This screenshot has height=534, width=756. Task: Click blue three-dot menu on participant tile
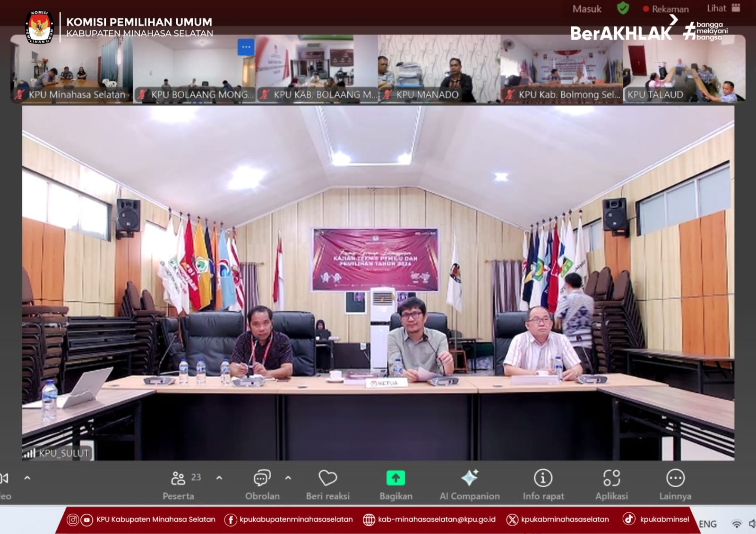click(246, 47)
